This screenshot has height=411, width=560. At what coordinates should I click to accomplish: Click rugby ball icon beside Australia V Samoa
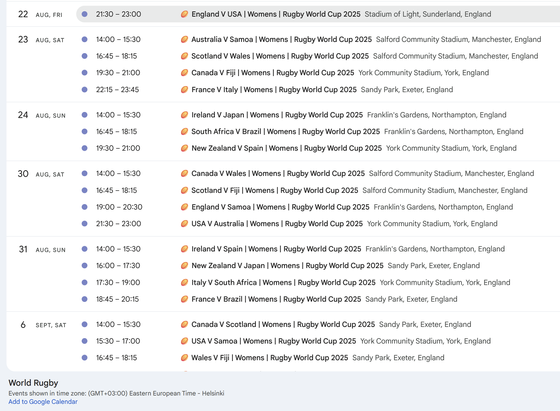[x=184, y=39]
